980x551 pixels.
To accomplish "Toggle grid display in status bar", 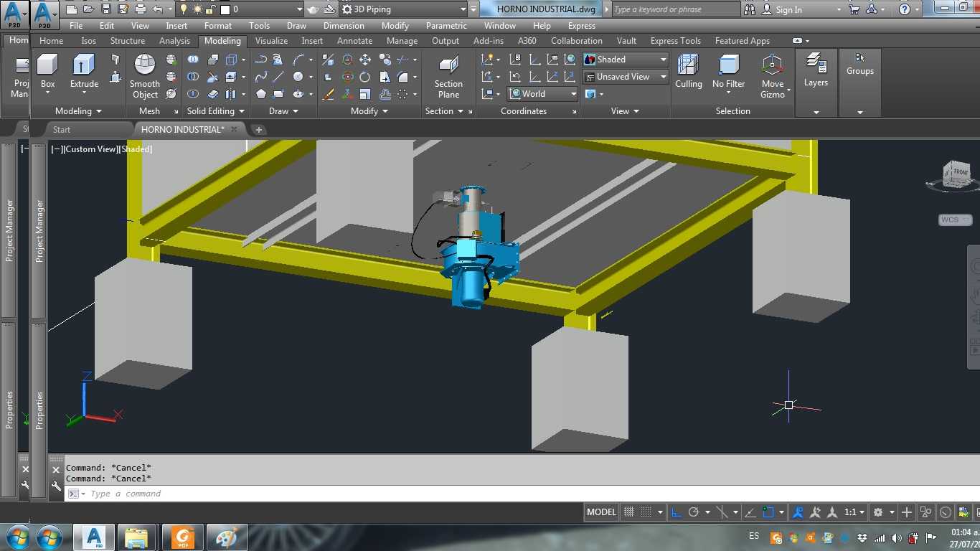I will (629, 512).
